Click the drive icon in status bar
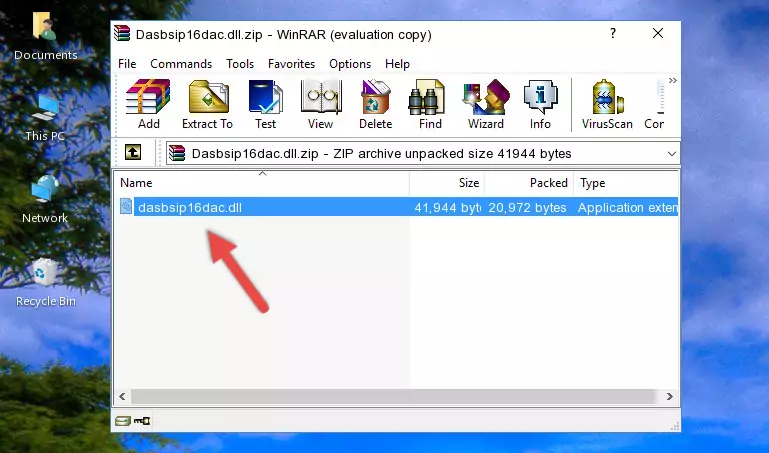 click(x=123, y=421)
